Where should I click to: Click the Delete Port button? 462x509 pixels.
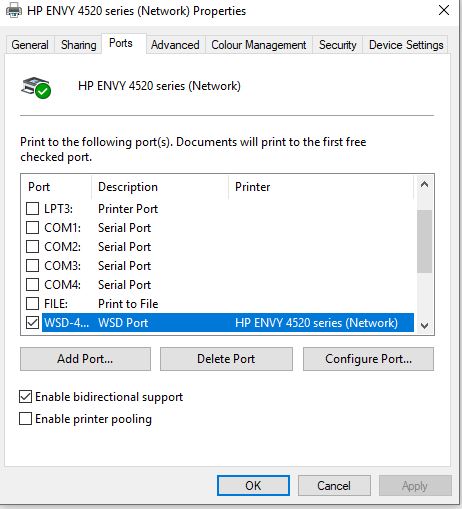pyautogui.click(x=226, y=359)
